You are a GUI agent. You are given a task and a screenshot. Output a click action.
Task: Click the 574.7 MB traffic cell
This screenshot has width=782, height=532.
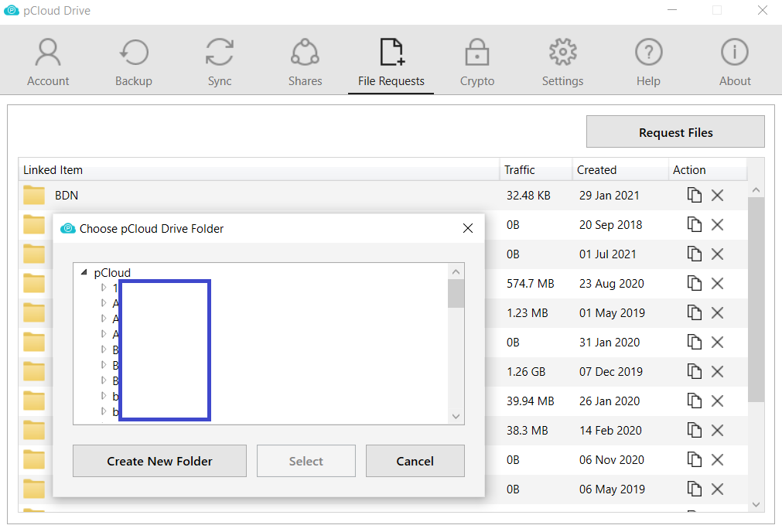point(530,283)
